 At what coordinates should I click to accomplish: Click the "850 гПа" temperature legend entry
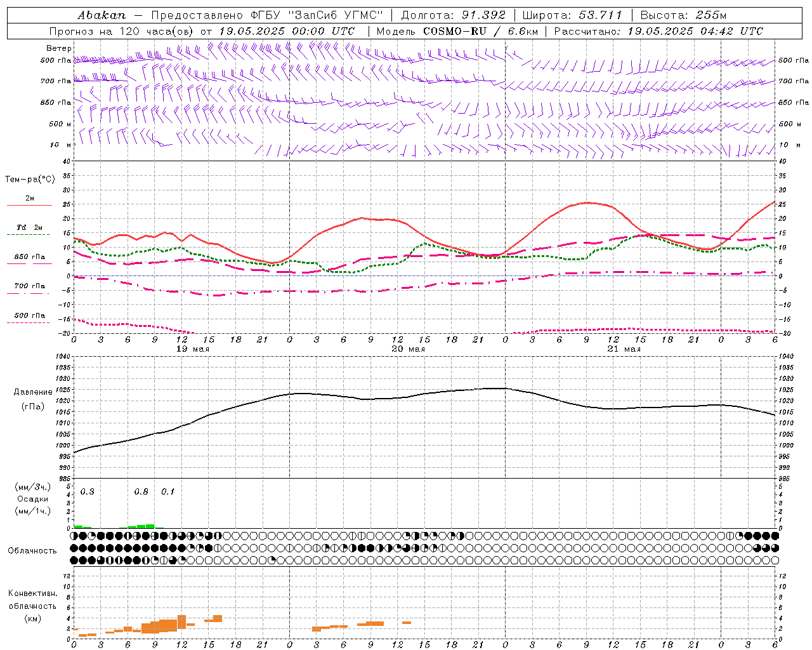point(29,257)
